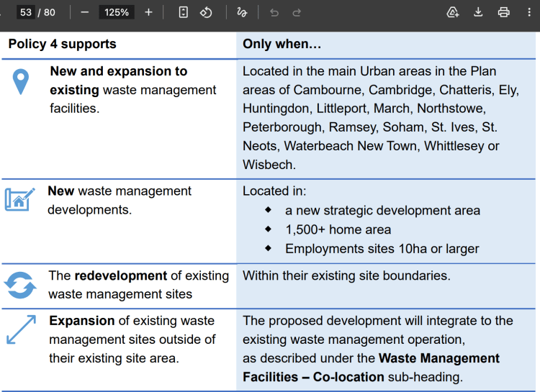The height and width of the screenshot is (392, 540).
Task: Click the 'Huntingdon, Littleport, March, Northstowe' line
Action: [x=364, y=109]
